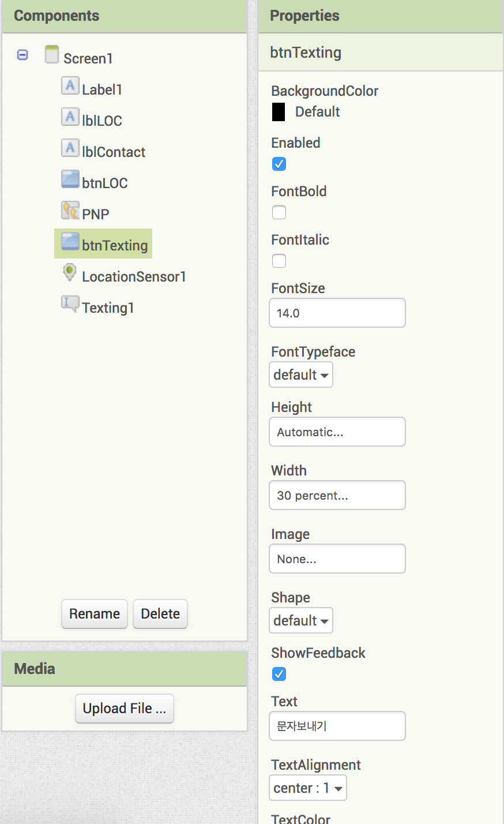Open the Shape dropdown

click(x=301, y=621)
